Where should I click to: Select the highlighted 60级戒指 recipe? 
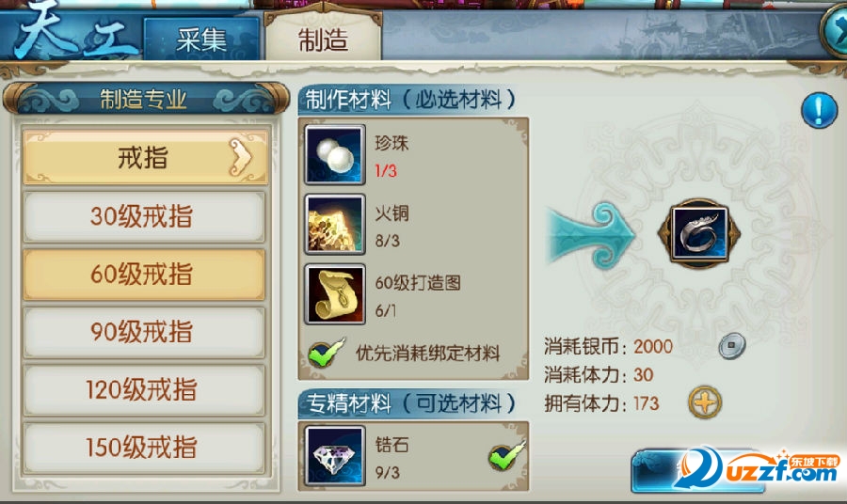tap(144, 275)
